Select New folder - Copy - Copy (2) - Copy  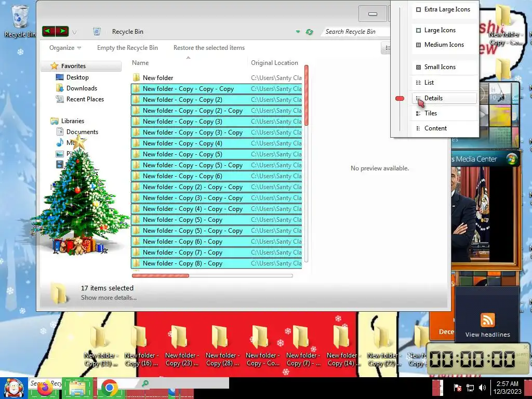[216, 111]
